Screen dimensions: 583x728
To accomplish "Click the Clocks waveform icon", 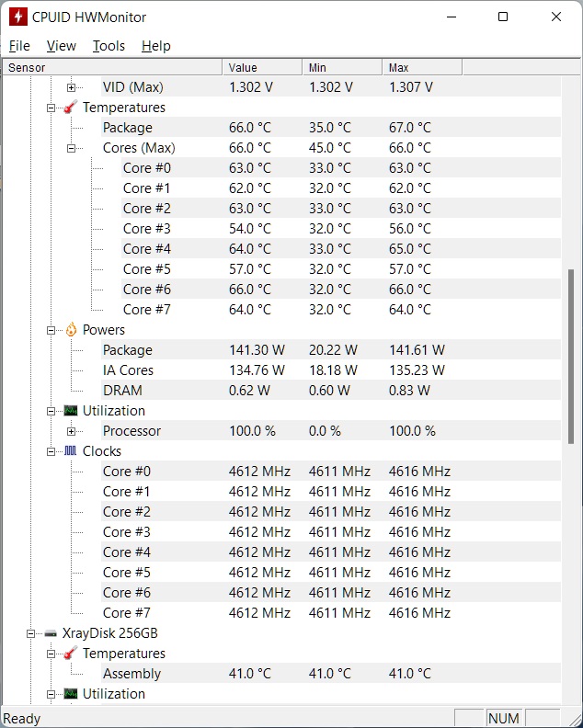I will pos(71,451).
